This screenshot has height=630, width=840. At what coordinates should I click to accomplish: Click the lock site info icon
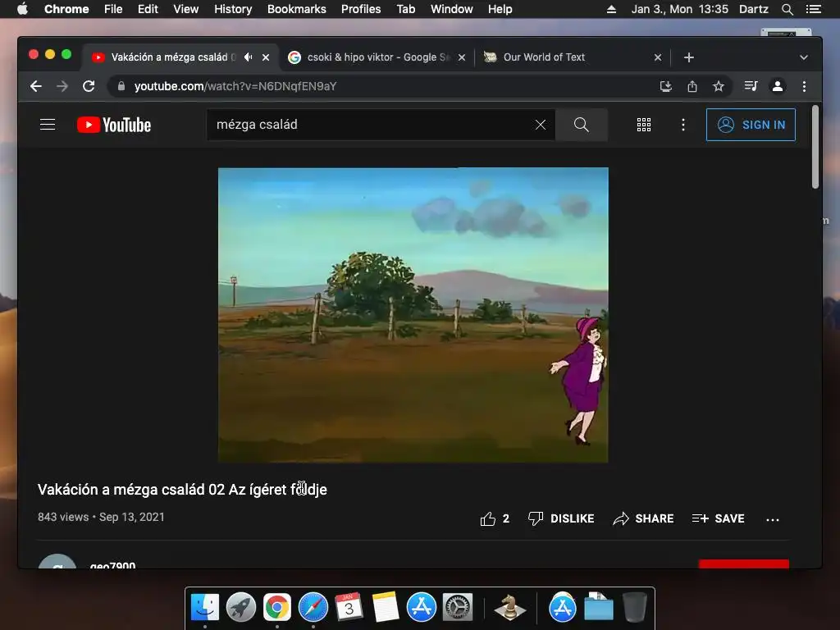pyautogui.click(x=121, y=86)
